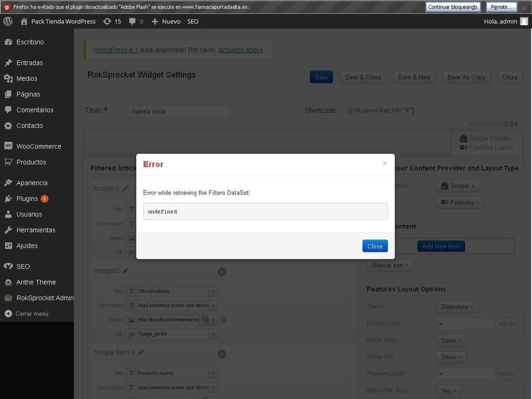Click the Productos cart icon

point(8,162)
